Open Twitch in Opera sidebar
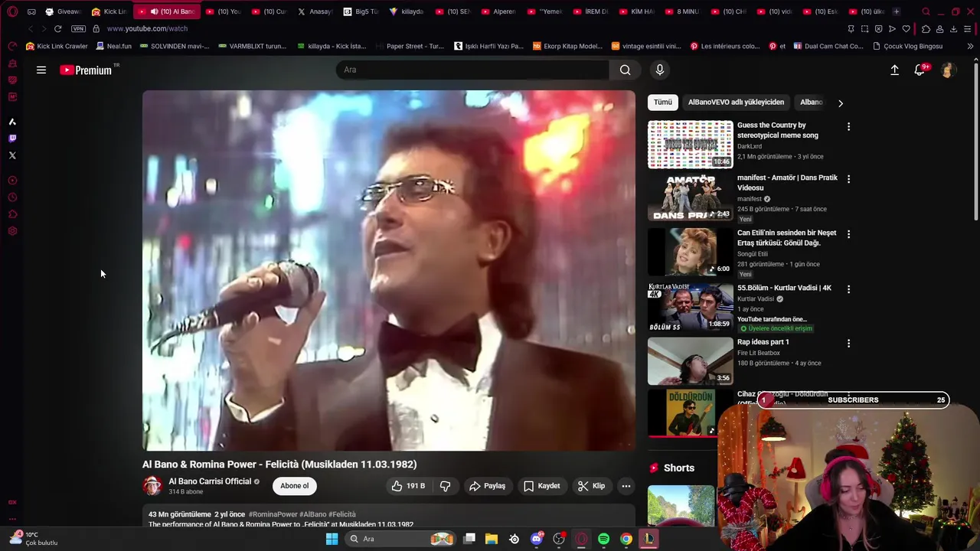 pos(12,139)
